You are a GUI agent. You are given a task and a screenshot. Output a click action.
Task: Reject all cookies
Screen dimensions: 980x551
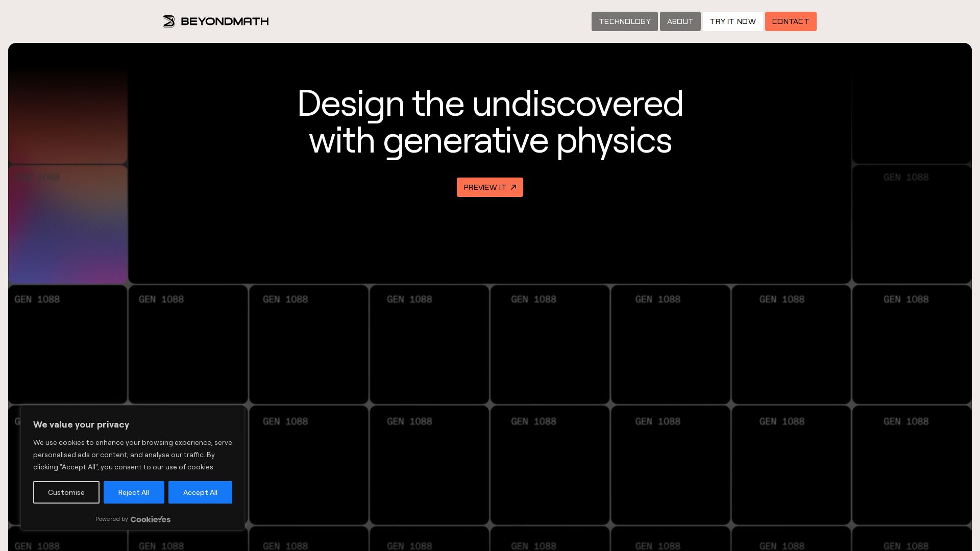(134, 492)
